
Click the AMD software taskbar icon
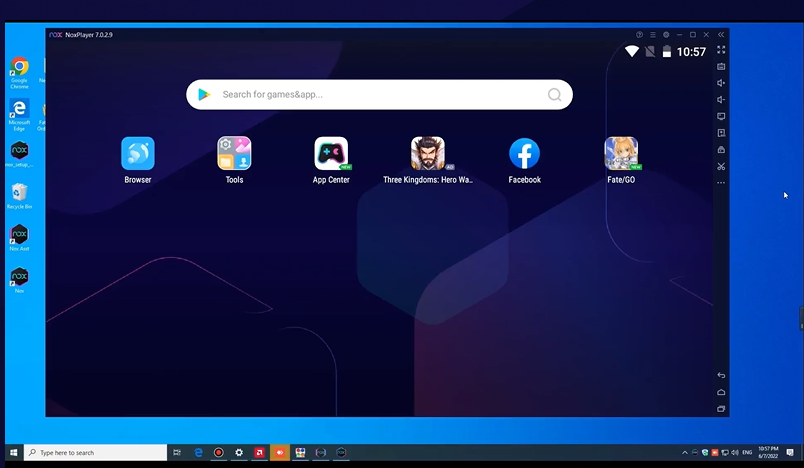(259, 453)
